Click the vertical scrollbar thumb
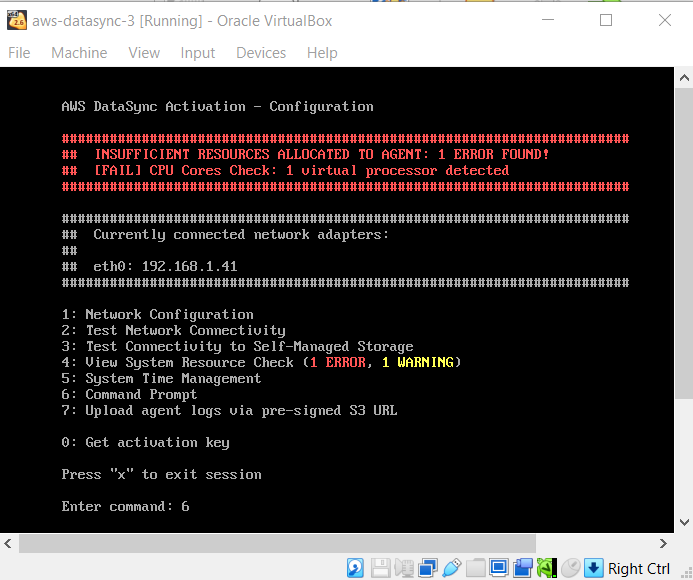The width and height of the screenshot is (693, 580). pos(684,243)
